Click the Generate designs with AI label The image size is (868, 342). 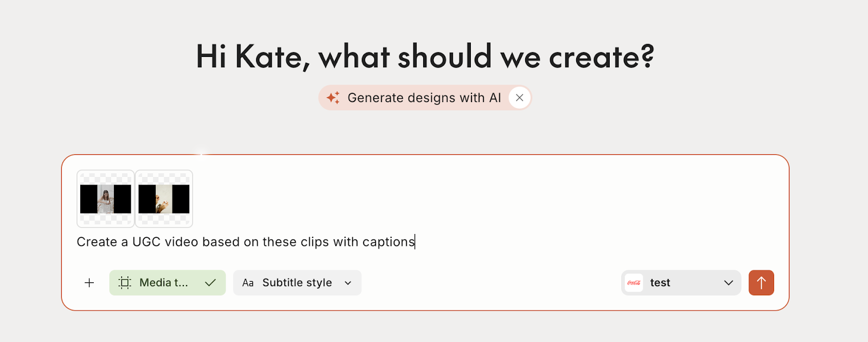[424, 98]
